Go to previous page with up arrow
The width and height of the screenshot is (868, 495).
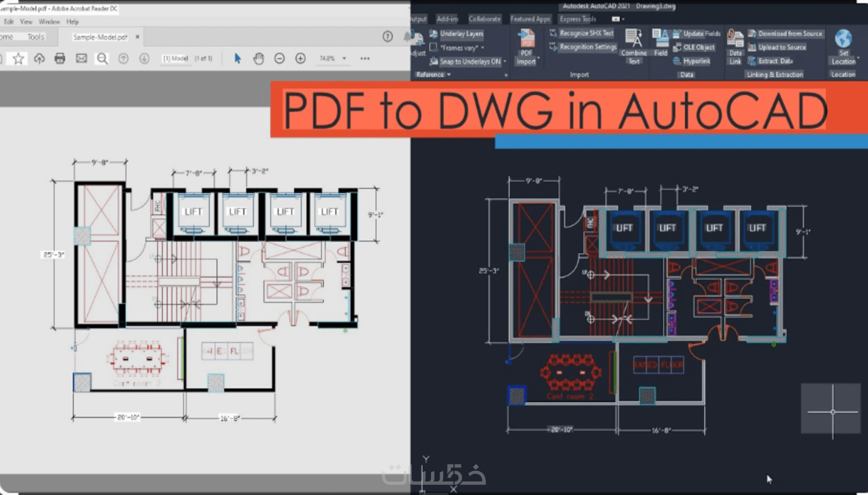click(124, 59)
